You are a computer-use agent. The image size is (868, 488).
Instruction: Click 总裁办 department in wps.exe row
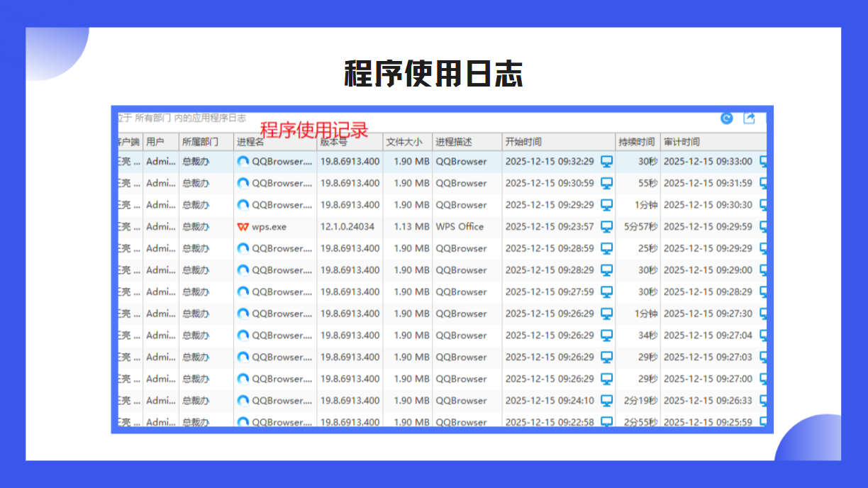coord(195,227)
